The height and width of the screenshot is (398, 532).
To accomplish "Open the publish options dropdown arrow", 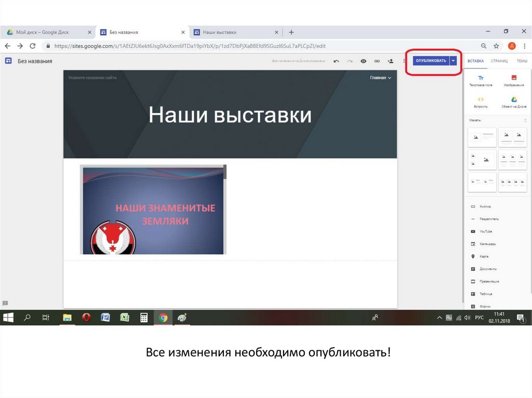I will pyautogui.click(x=453, y=61).
